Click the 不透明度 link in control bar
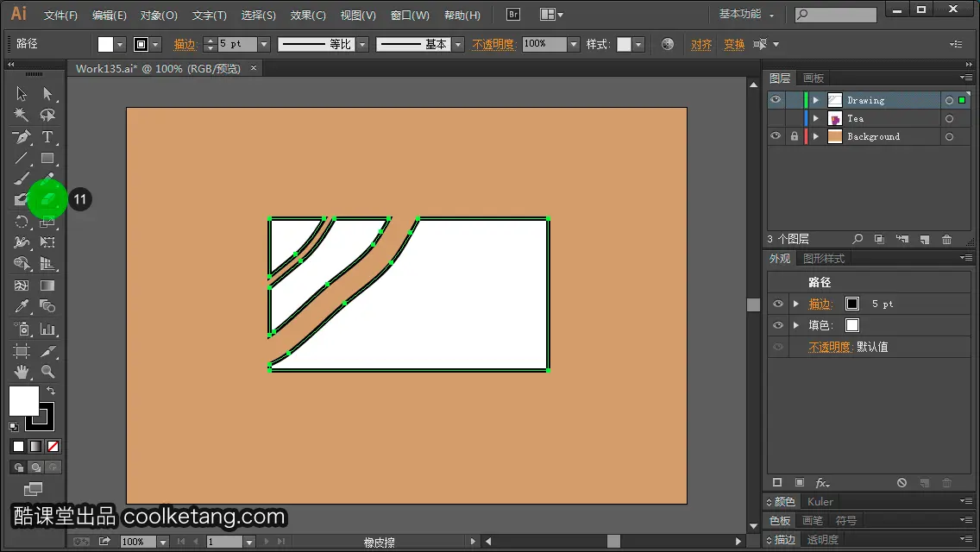Viewport: 980px width, 552px height. [493, 44]
